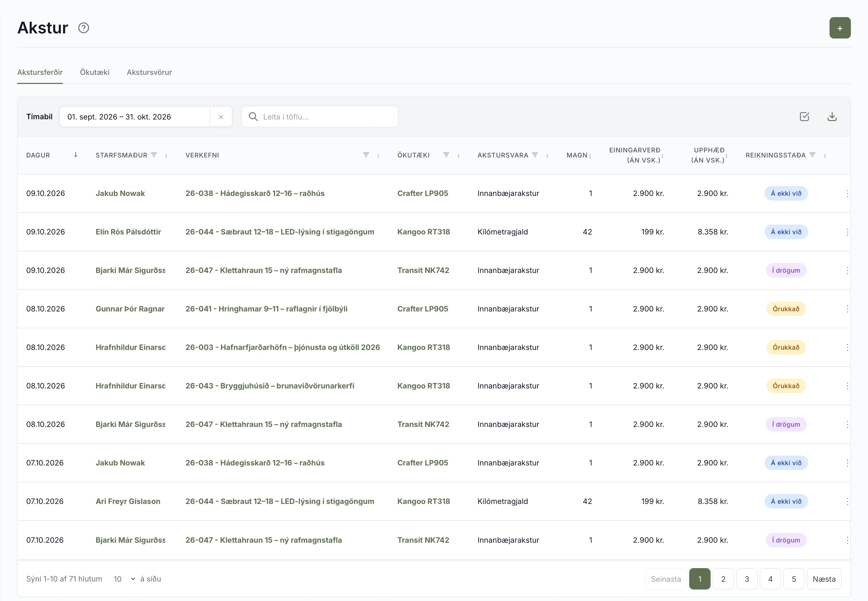Open the Ökutæki column filter
868x601 pixels.
pyautogui.click(x=446, y=155)
